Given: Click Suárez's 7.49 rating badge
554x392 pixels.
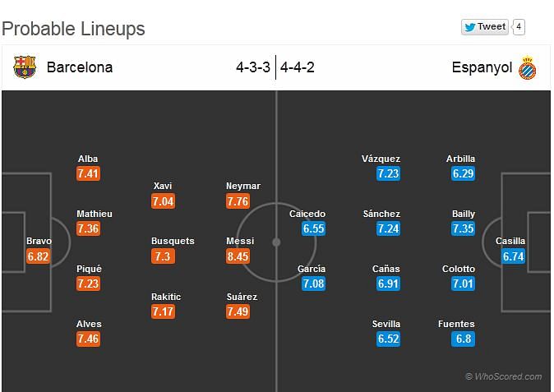Looking at the screenshot, I should (238, 311).
